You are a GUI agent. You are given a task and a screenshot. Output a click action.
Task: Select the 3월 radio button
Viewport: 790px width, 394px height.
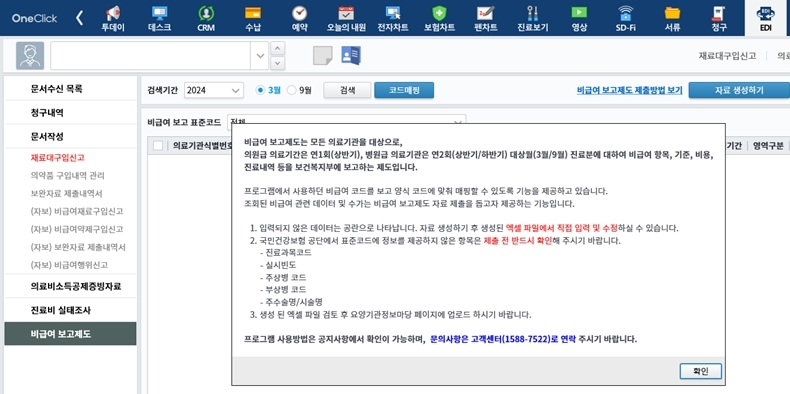pyautogui.click(x=260, y=90)
